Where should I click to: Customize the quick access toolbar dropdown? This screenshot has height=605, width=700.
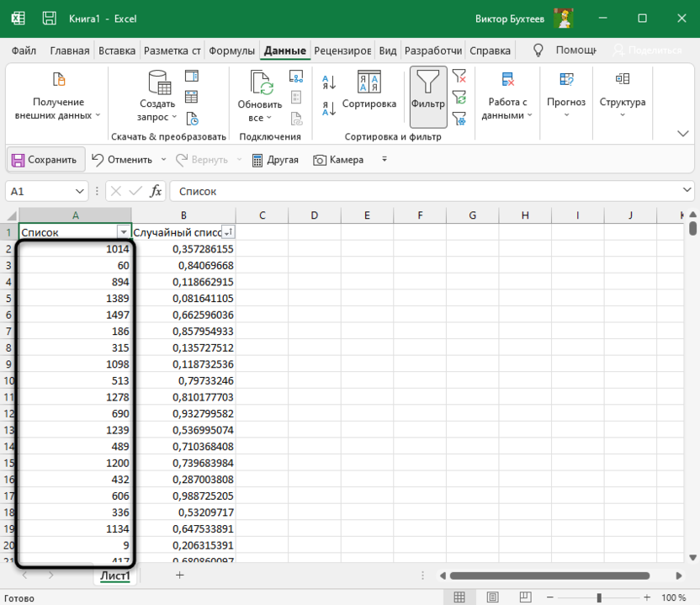[384, 159]
